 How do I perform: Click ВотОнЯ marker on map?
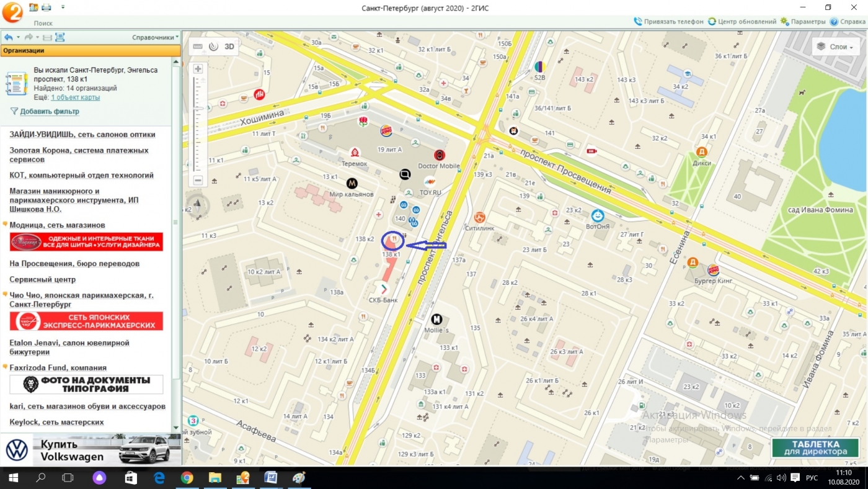pyautogui.click(x=598, y=215)
